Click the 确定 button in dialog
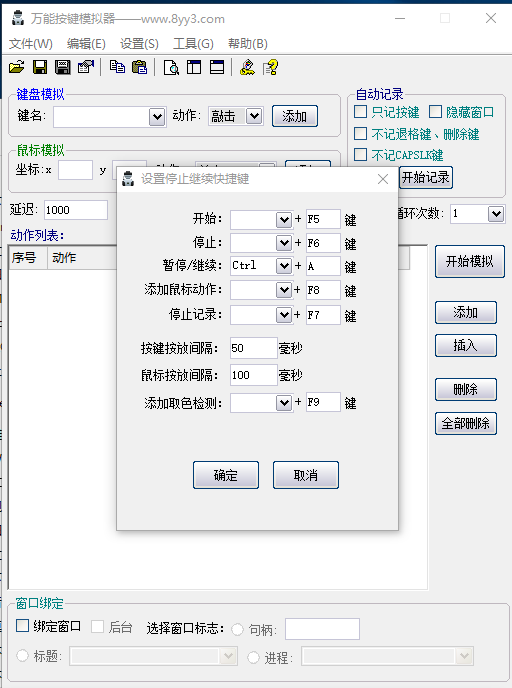 226,475
